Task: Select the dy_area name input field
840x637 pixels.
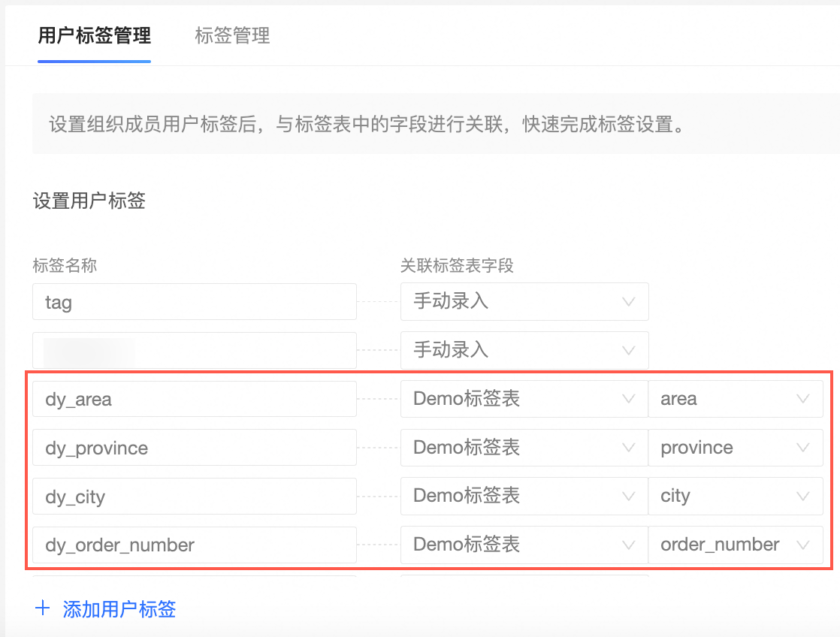Action: pos(194,399)
